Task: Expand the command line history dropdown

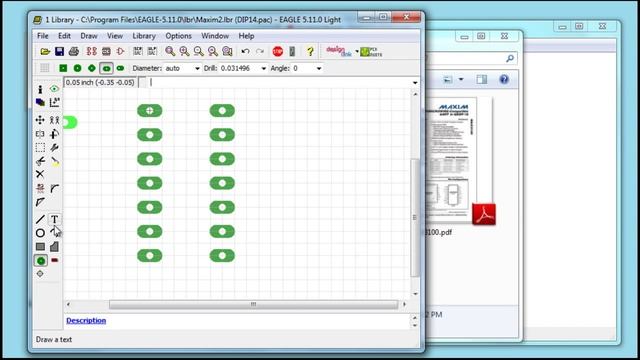Action: tap(415, 83)
